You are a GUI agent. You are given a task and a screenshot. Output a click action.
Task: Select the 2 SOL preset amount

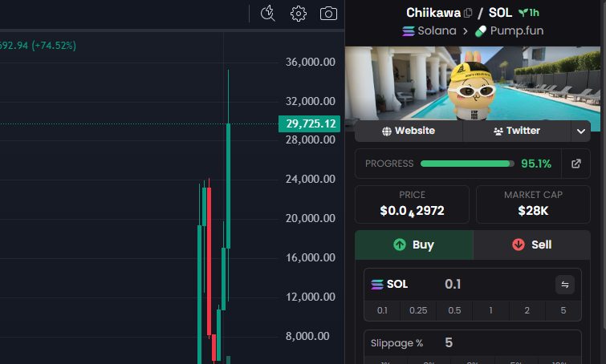pos(527,311)
